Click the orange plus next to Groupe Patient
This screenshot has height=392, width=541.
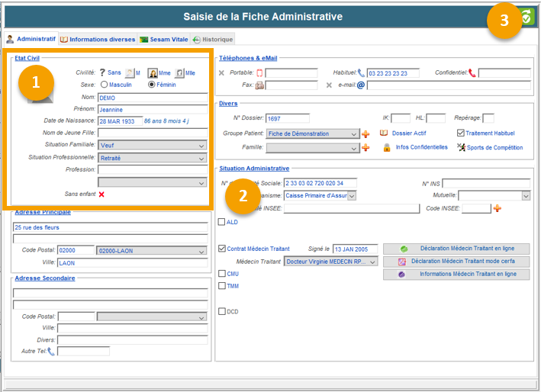365,133
